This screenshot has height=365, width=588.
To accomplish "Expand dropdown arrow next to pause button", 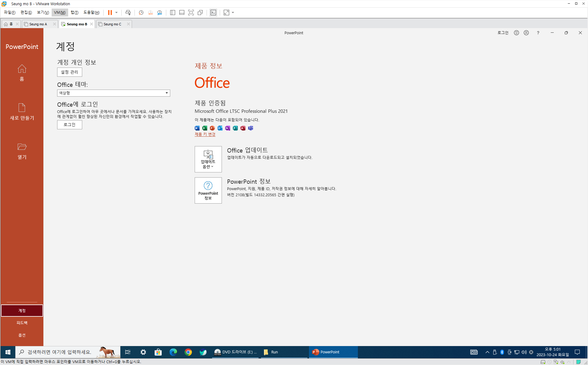I will pos(116,13).
